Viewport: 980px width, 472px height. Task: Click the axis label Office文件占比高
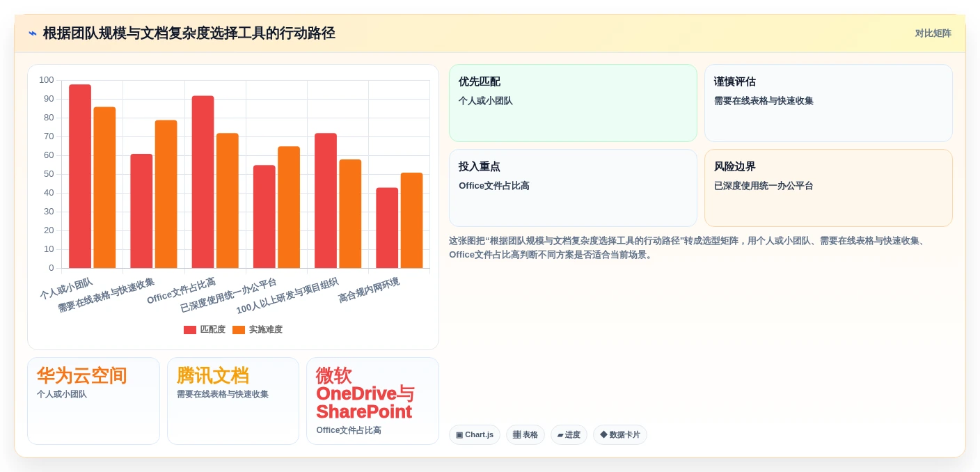click(181, 291)
